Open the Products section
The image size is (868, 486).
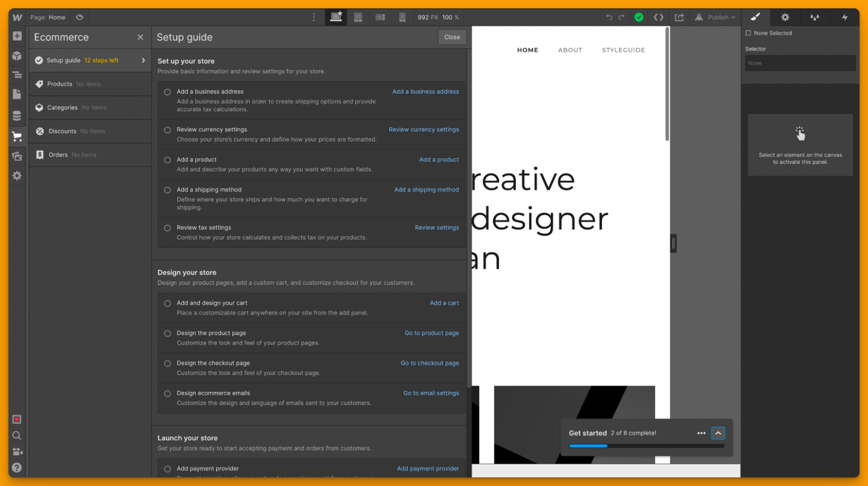pos(90,84)
